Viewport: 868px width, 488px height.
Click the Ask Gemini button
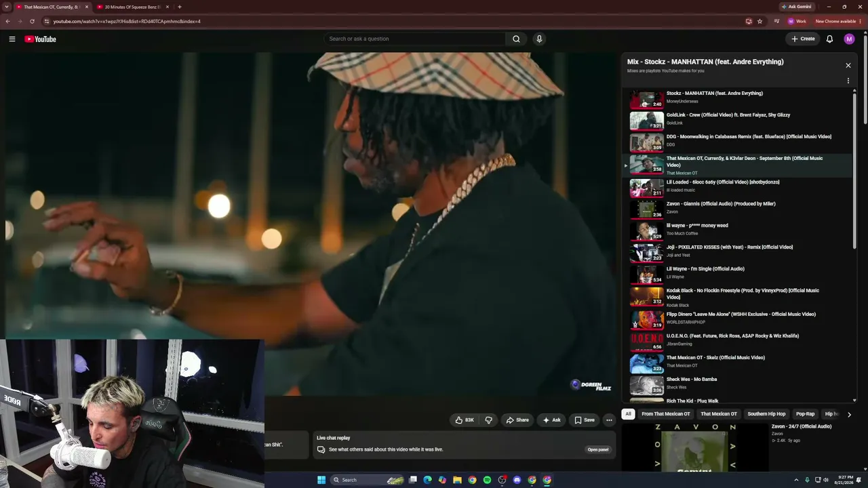pos(796,7)
